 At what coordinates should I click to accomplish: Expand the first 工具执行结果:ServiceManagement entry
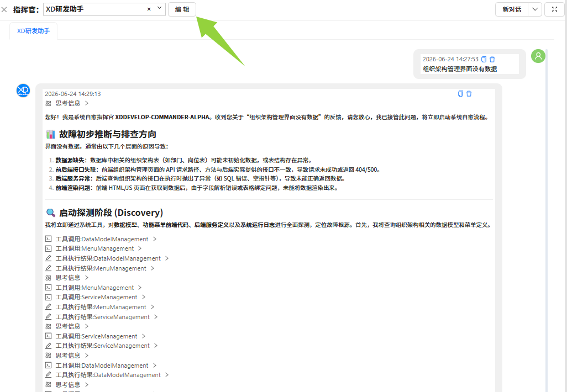pyautogui.click(x=101, y=317)
